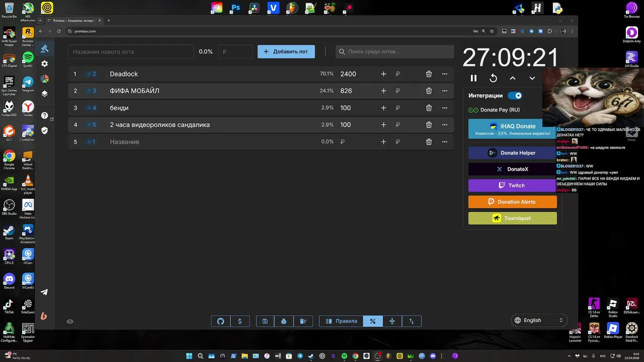
Task: Toggle the Интеграции switch
Action: [x=515, y=96]
